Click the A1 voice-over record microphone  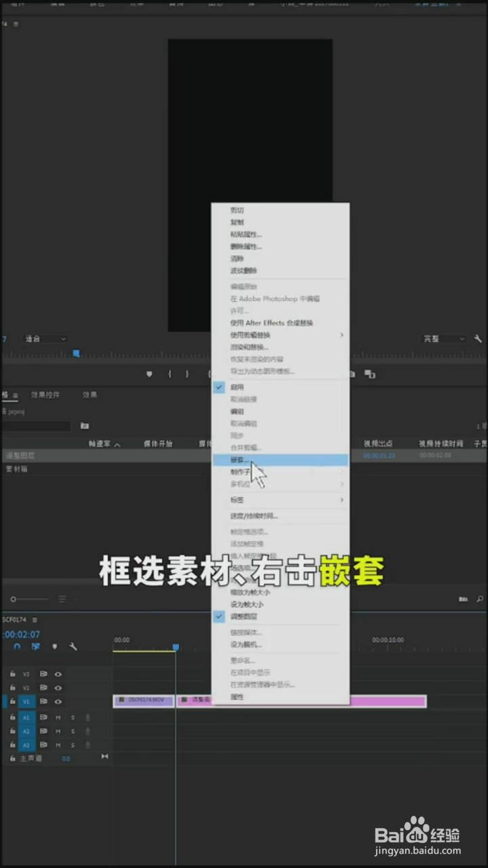coord(87,717)
